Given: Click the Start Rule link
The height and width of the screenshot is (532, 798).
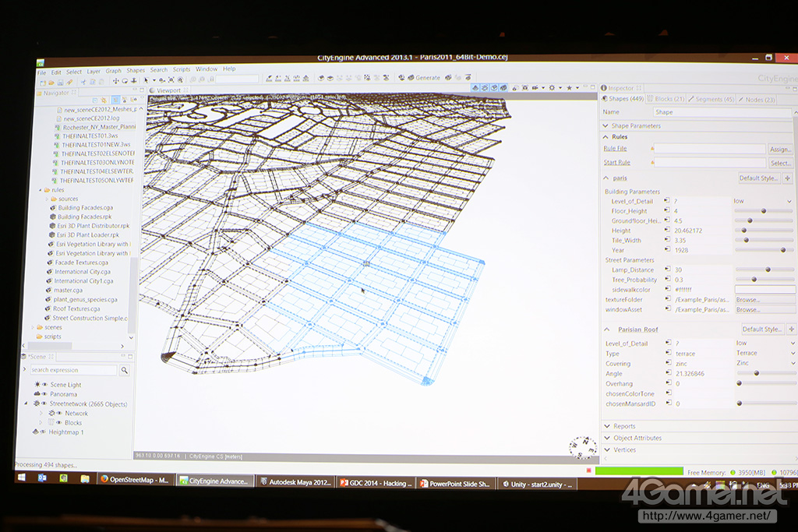Looking at the screenshot, I should tap(617, 162).
